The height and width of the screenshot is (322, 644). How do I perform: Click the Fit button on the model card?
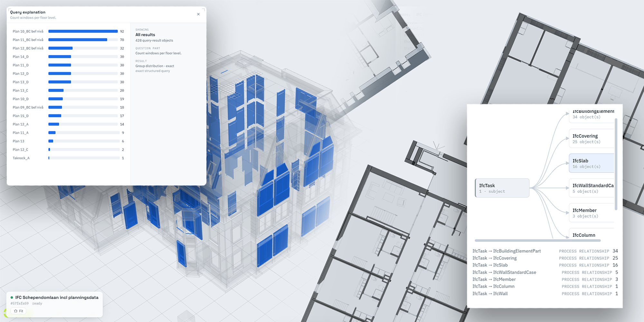(x=18, y=311)
